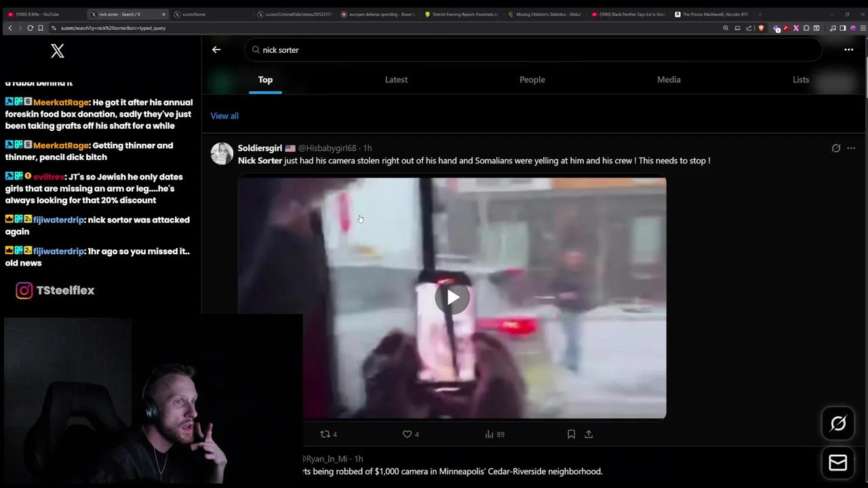Reload the page with the refresh icon
The image size is (868, 488).
(31, 28)
